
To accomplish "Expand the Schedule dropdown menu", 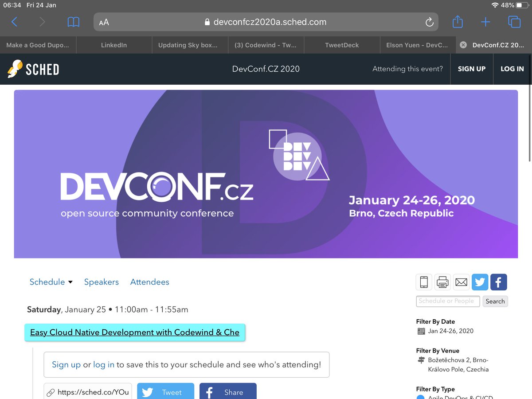I will click(x=51, y=282).
